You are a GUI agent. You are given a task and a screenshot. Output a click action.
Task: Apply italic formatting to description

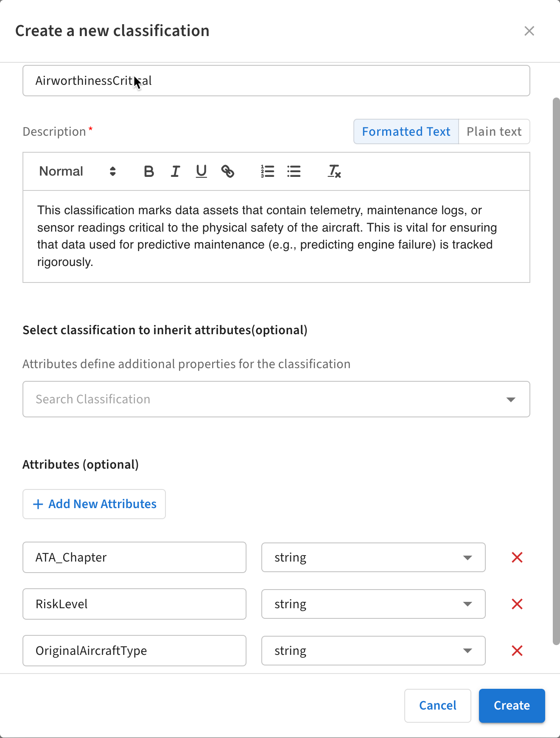175,171
